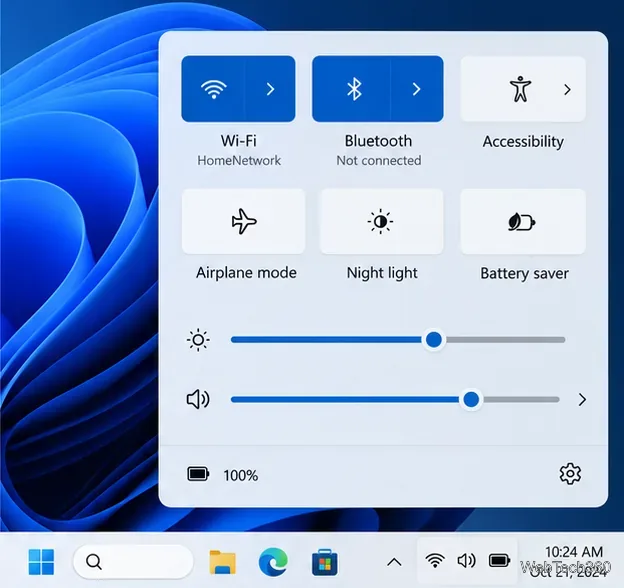Click the brightness slider thumb
Viewport: 624px width, 588px height.
coord(433,340)
